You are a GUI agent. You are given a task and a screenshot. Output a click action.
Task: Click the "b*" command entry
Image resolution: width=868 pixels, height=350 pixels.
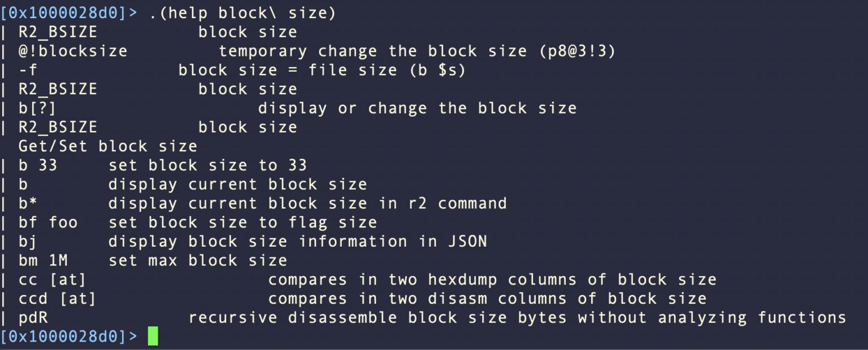(28, 203)
